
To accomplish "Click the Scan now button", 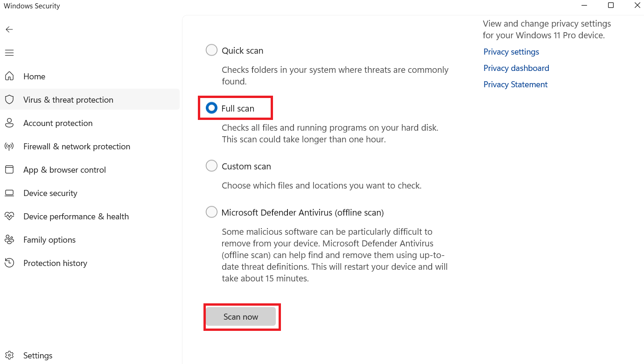I will point(241,316).
